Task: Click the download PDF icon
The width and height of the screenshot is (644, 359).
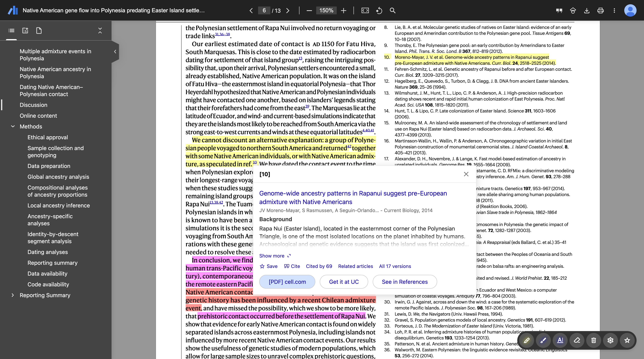Action: point(586,10)
